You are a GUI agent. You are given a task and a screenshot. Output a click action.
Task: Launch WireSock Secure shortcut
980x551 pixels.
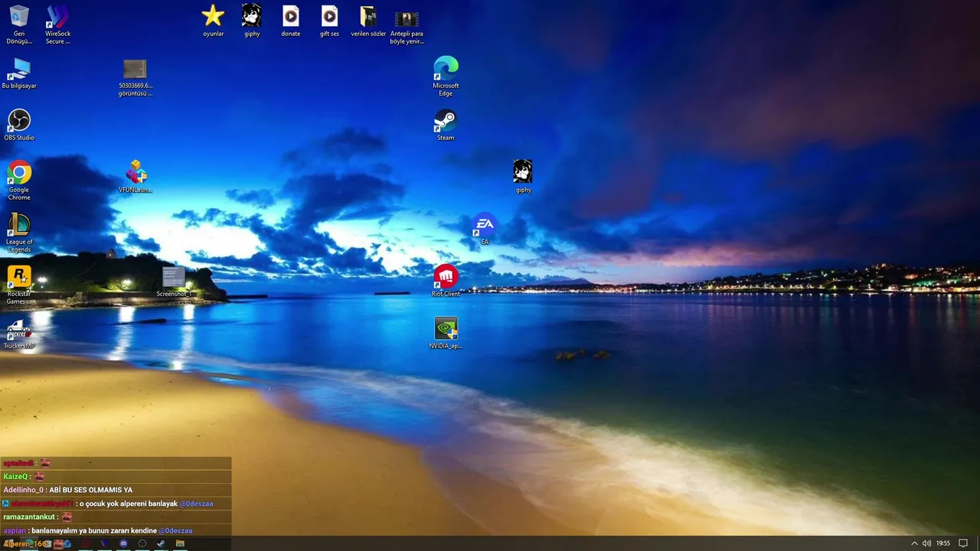[x=57, y=24]
